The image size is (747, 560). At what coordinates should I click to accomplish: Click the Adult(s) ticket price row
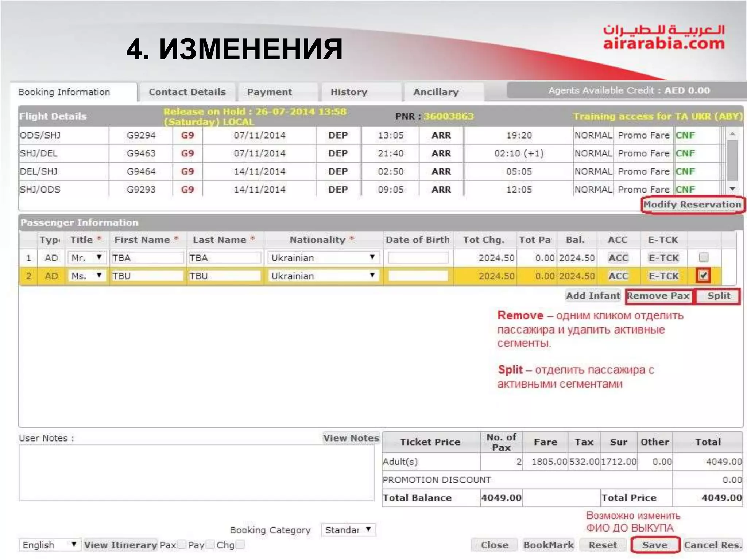click(x=562, y=462)
